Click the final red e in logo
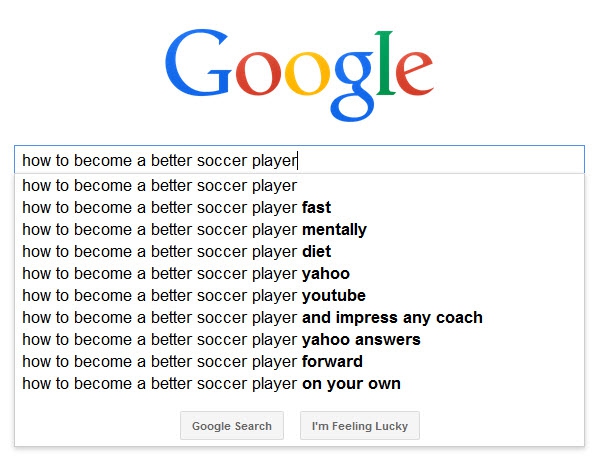This screenshot has width=596, height=457. 415,73
